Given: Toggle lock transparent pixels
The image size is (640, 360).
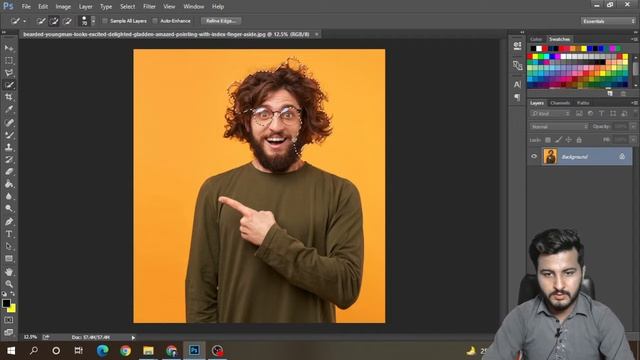Looking at the screenshot, I should [548, 140].
